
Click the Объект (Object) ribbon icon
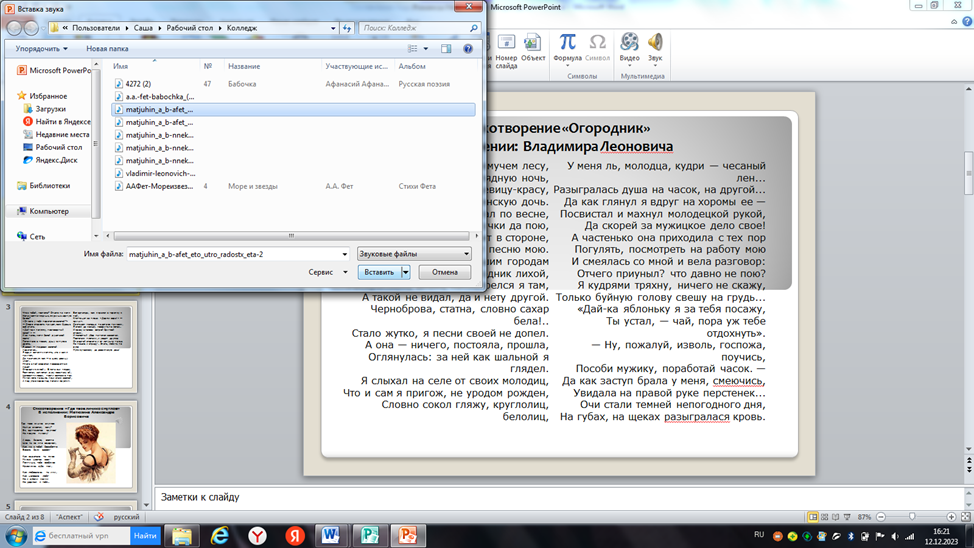point(533,46)
